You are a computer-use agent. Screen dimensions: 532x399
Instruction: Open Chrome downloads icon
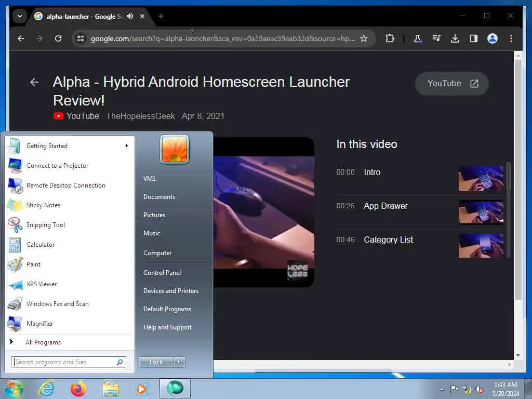tap(455, 38)
